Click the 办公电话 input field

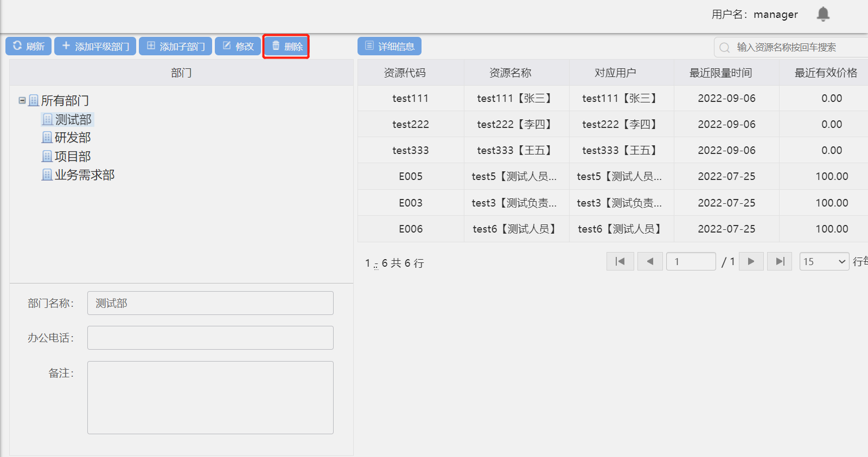210,338
